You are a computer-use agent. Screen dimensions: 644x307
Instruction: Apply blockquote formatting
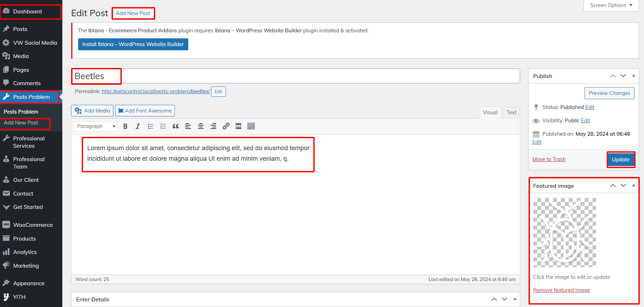[x=176, y=126]
